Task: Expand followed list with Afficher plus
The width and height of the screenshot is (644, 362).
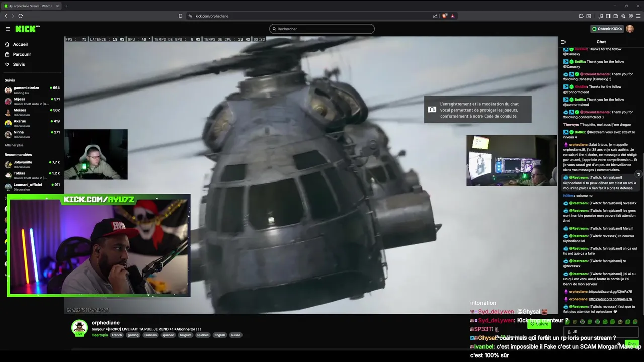Action: pyautogui.click(x=14, y=145)
